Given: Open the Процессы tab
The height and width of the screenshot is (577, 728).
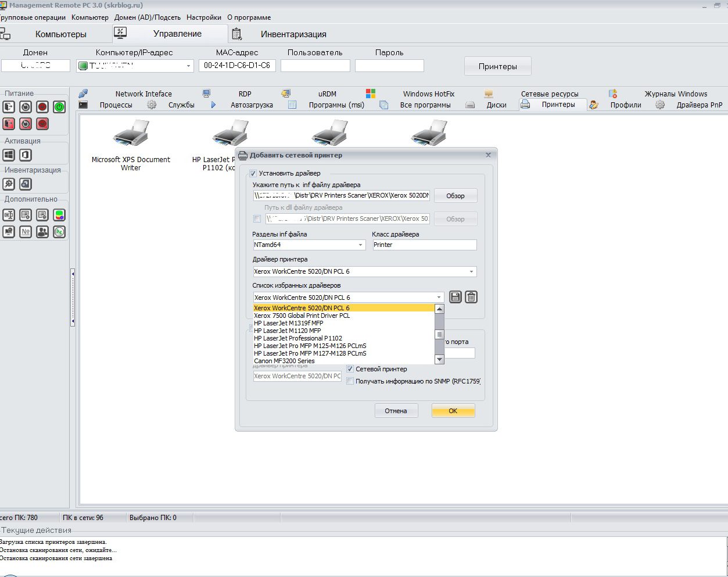Looking at the screenshot, I should pos(116,105).
